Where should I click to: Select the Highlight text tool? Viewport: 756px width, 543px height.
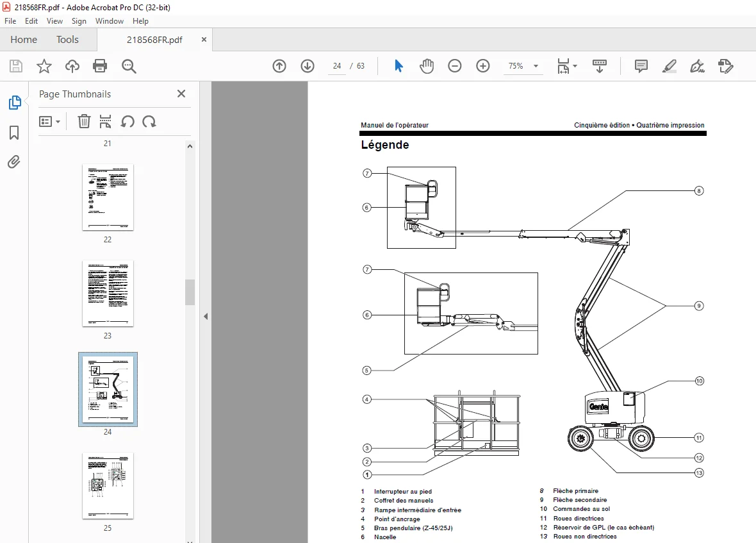670,66
